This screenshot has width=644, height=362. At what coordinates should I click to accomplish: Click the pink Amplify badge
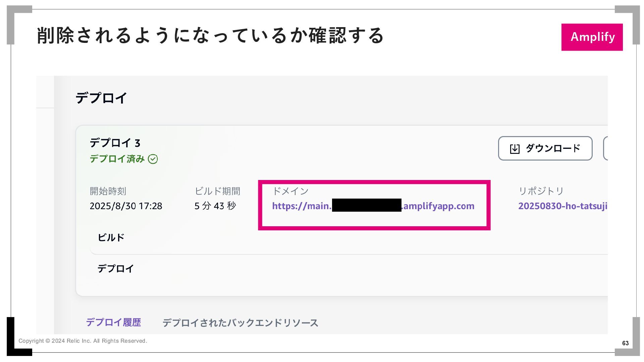coord(592,37)
